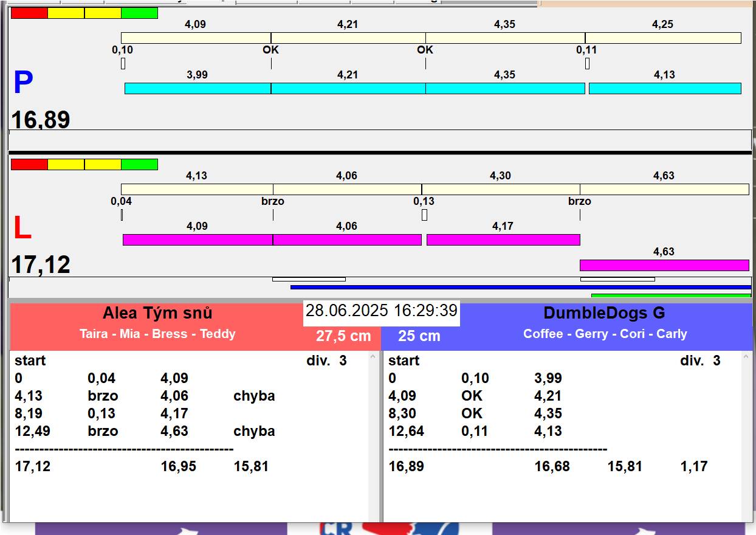Click the small marker under 0,13 in lane L

pos(424,215)
